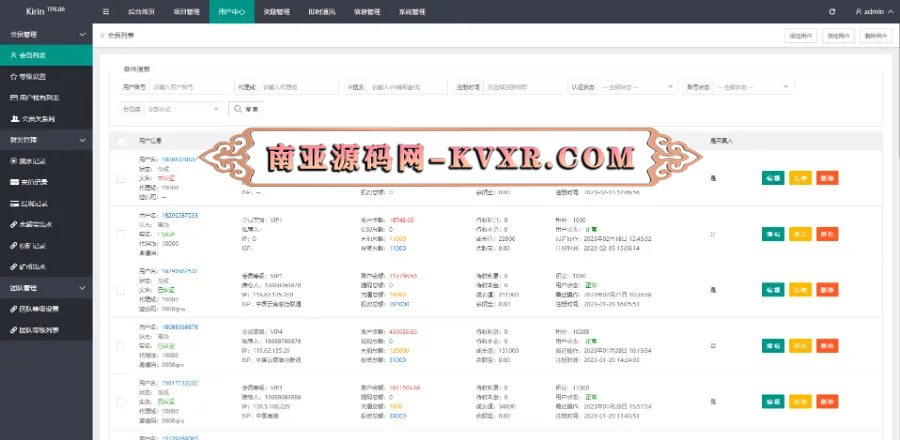Tick checkbox of user 15611112222 row

[x=121, y=402]
